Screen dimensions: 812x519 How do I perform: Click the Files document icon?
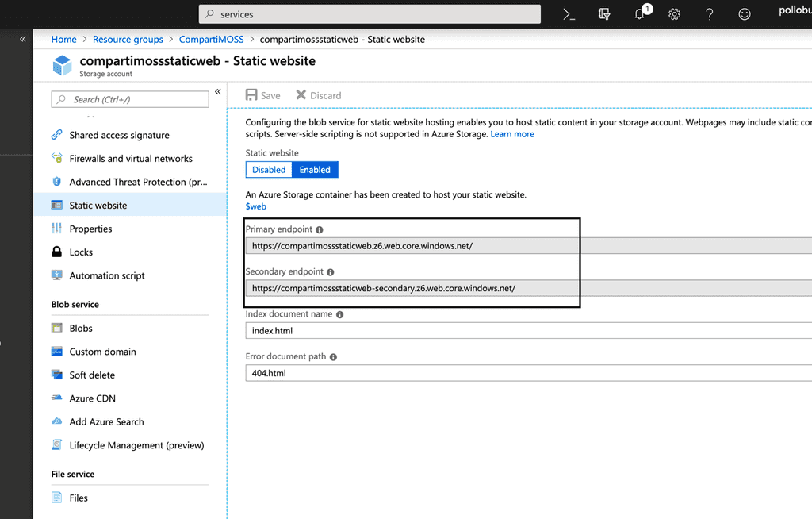[57, 498]
